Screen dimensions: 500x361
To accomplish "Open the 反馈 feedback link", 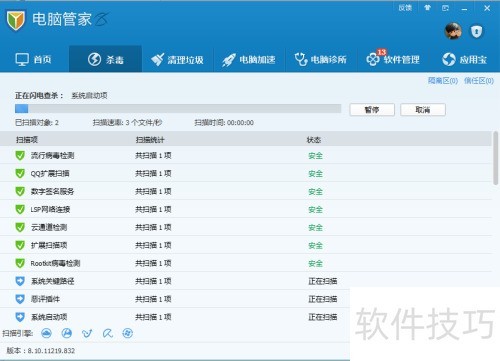I will (x=405, y=8).
